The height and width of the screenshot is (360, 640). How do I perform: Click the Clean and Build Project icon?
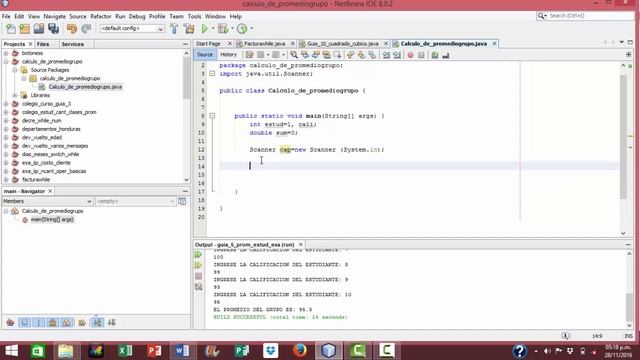pyautogui.click(x=189, y=29)
